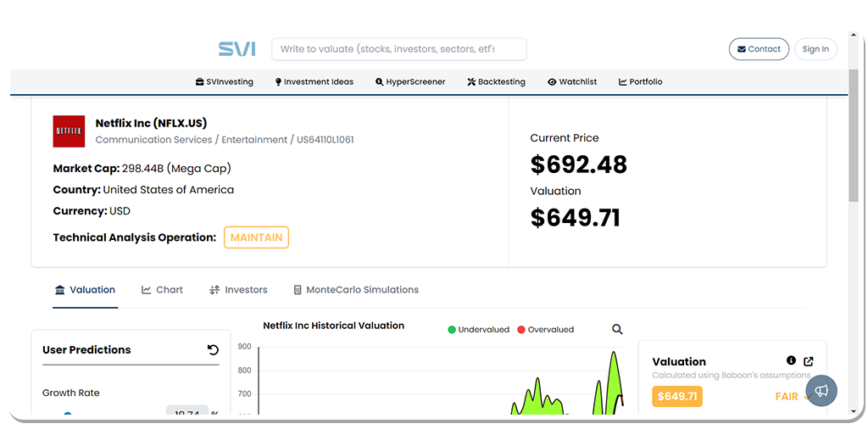Click the Valuation info icon
The height and width of the screenshot is (446, 868).
pyautogui.click(x=791, y=360)
